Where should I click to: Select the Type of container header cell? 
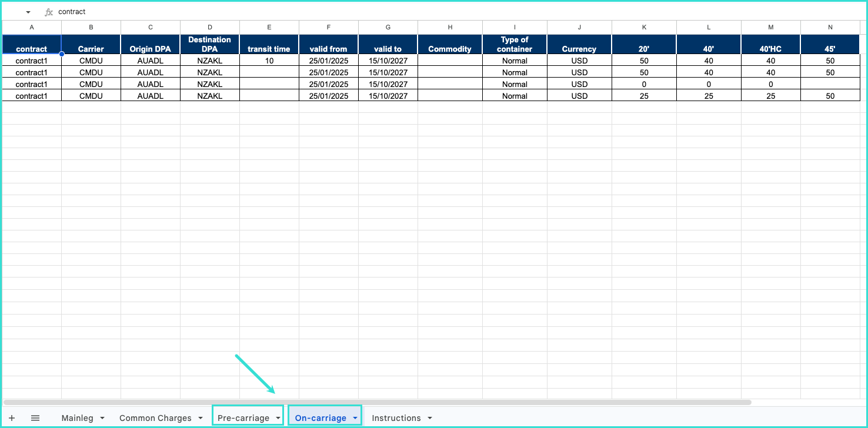pos(515,45)
